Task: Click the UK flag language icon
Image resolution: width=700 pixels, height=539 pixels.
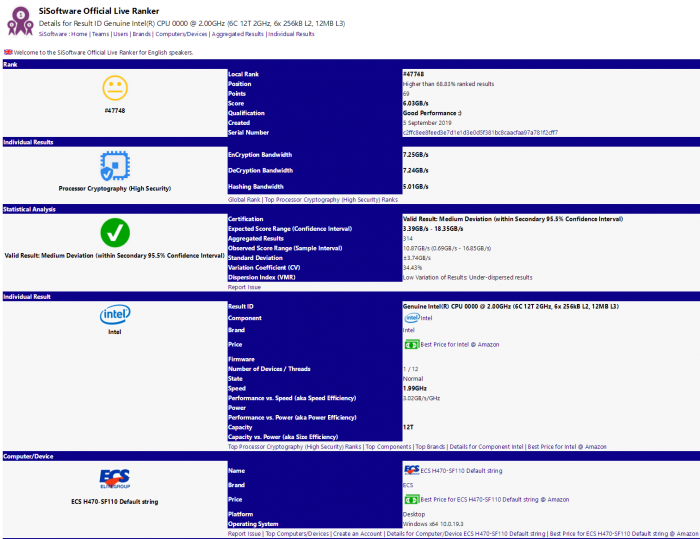Action: click(8, 51)
